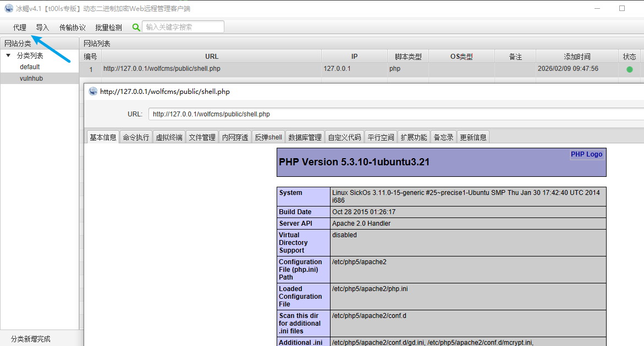Switch to the 平行空间 tab
This screenshot has height=346, width=644.
tap(381, 137)
